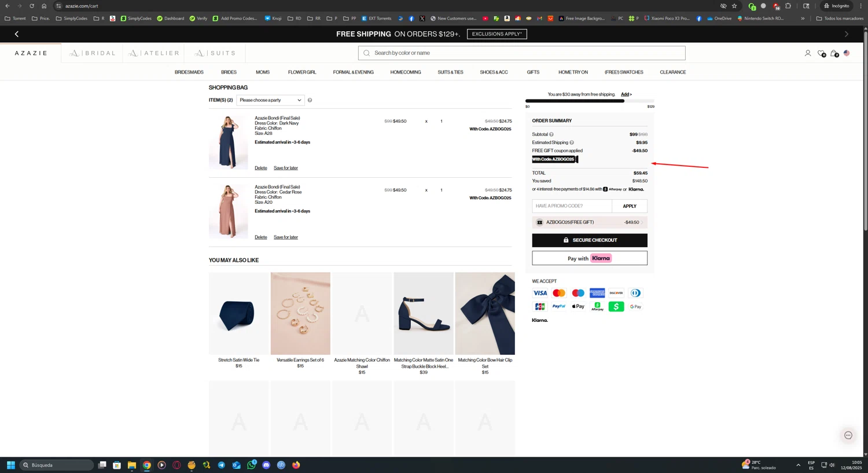868x473 pixels.
Task: Open Discord from the taskbar
Action: [266, 465]
